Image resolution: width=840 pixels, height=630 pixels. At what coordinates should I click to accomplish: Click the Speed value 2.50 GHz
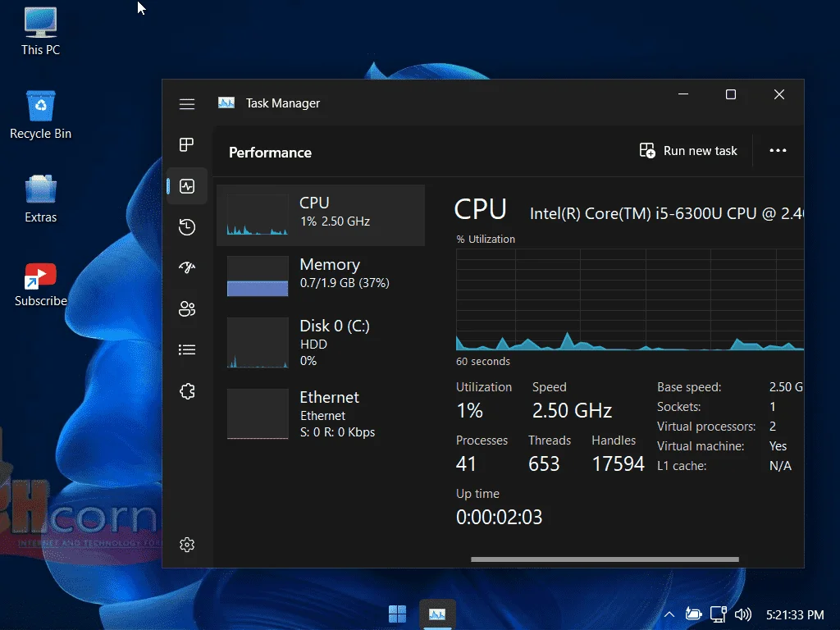(x=572, y=411)
